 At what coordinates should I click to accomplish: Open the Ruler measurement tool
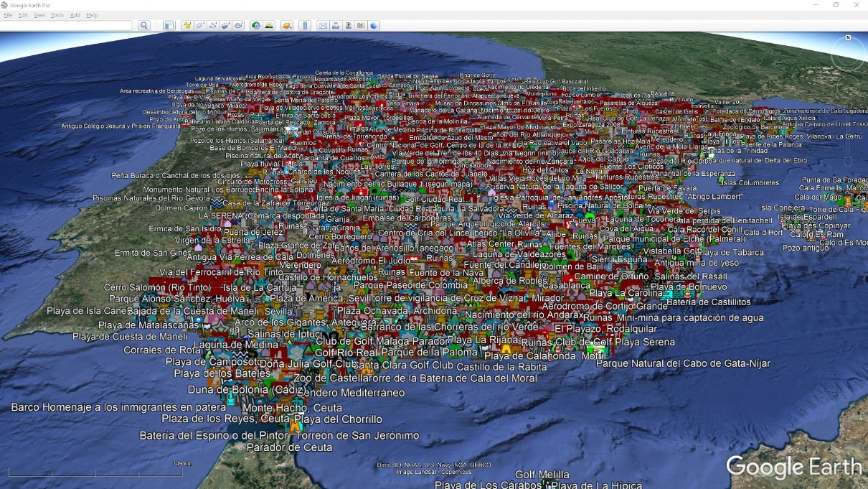pyautogui.click(x=305, y=26)
